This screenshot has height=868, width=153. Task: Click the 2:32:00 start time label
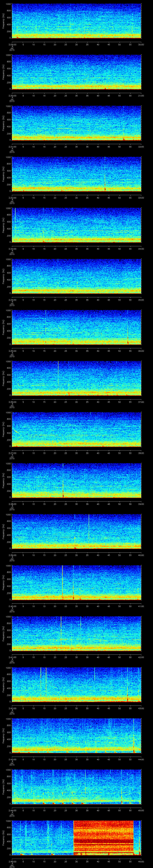[12, 198]
